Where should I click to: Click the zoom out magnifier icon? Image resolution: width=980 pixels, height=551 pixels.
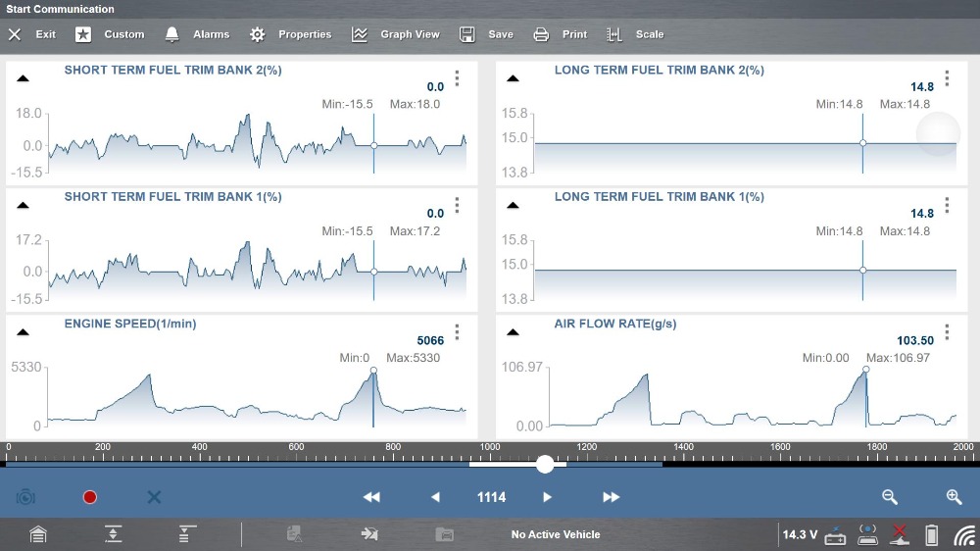[890, 497]
